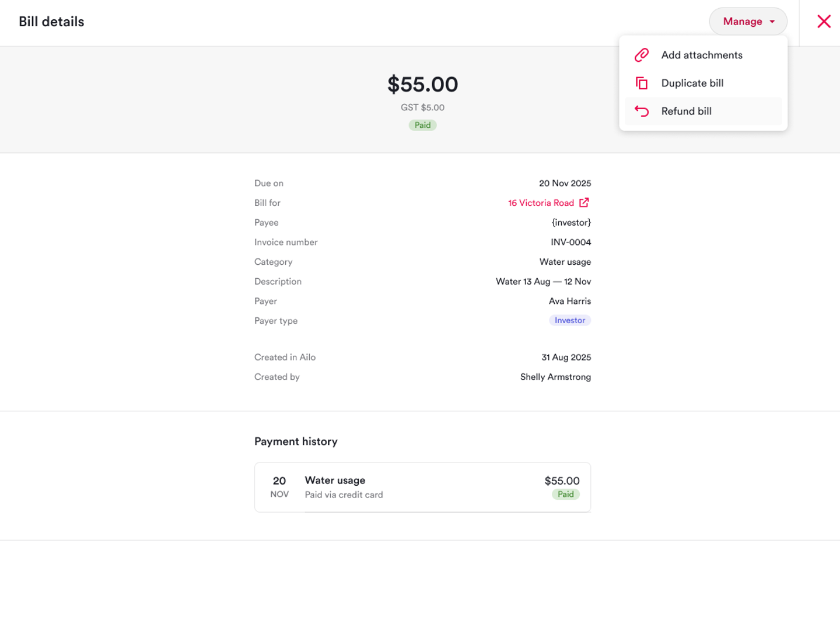This screenshot has width=840, height=620.
Task: Select Add attachments menu entry
Action: coord(702,55)
